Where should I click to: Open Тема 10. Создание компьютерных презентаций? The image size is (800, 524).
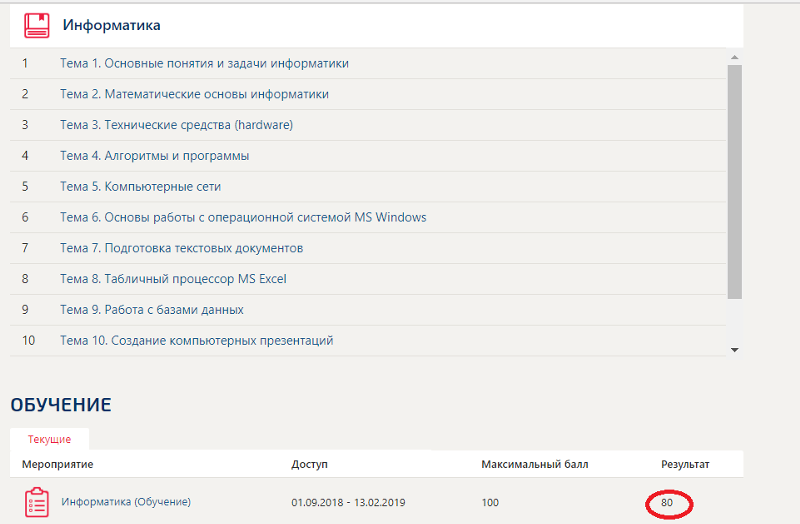[x=196, y=340]
